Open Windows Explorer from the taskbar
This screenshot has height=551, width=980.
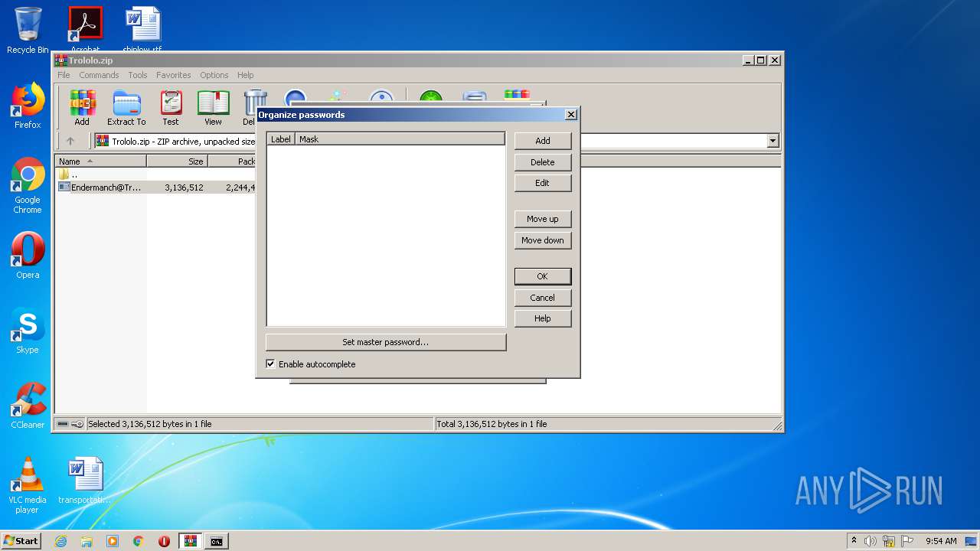(87, 541)
